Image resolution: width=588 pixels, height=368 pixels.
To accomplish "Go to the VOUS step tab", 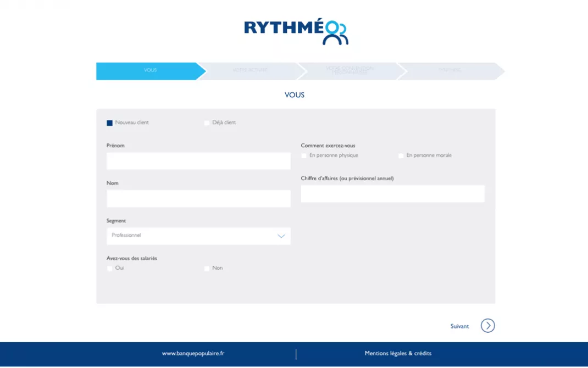I will coord(151,71).
